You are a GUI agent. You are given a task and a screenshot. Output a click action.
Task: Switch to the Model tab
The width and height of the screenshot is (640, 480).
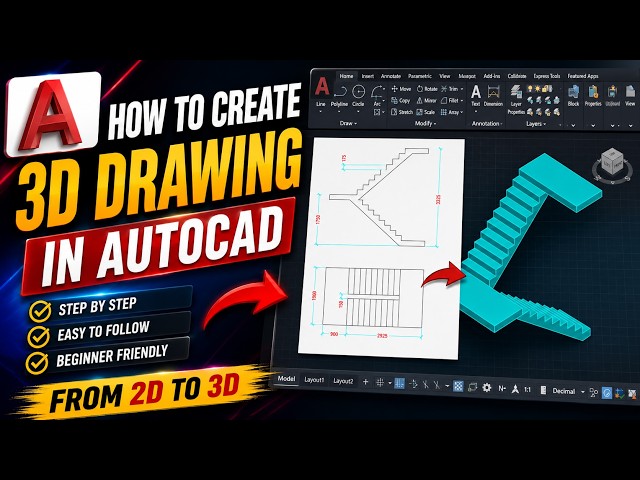[x=287, y=378]
